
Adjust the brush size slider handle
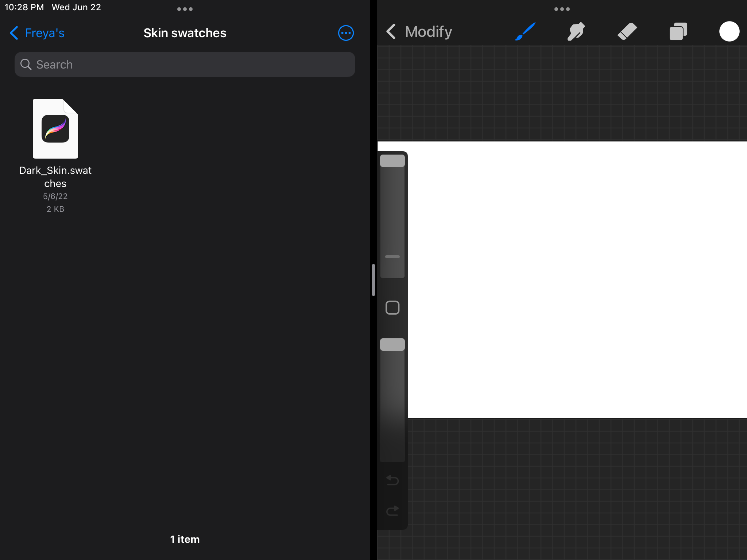point(392,161)
